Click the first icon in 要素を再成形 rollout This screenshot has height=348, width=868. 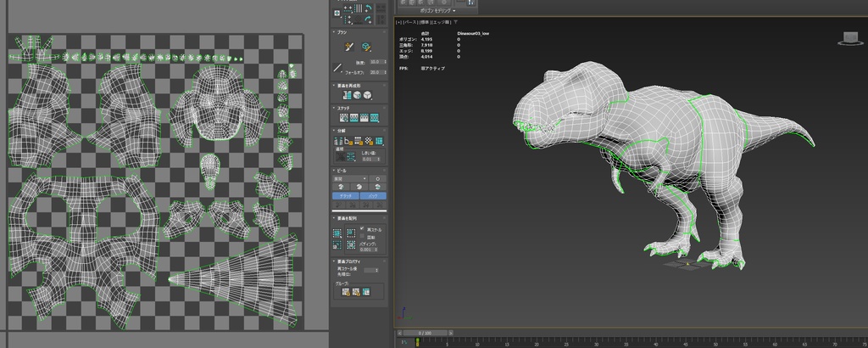pos(347,95)
